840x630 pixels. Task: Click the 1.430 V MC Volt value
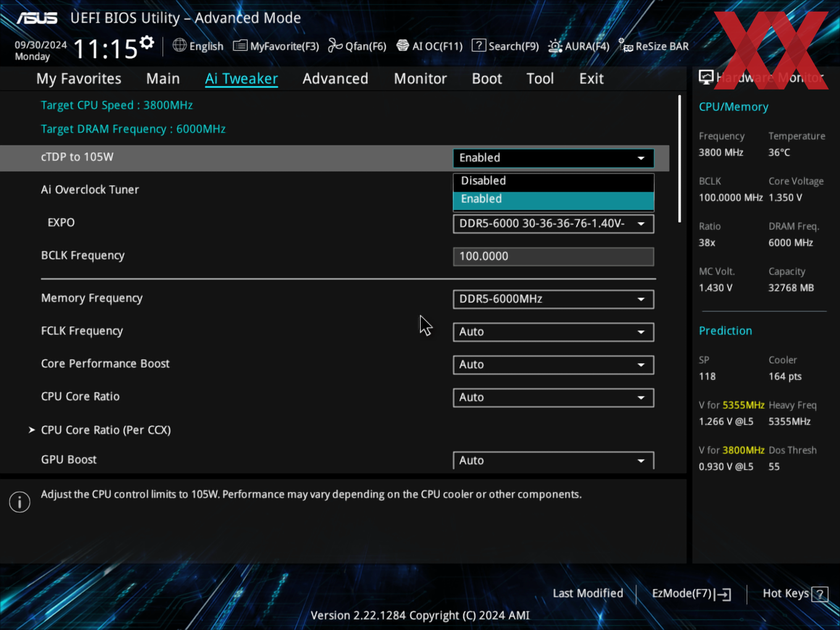pos(716,288)
